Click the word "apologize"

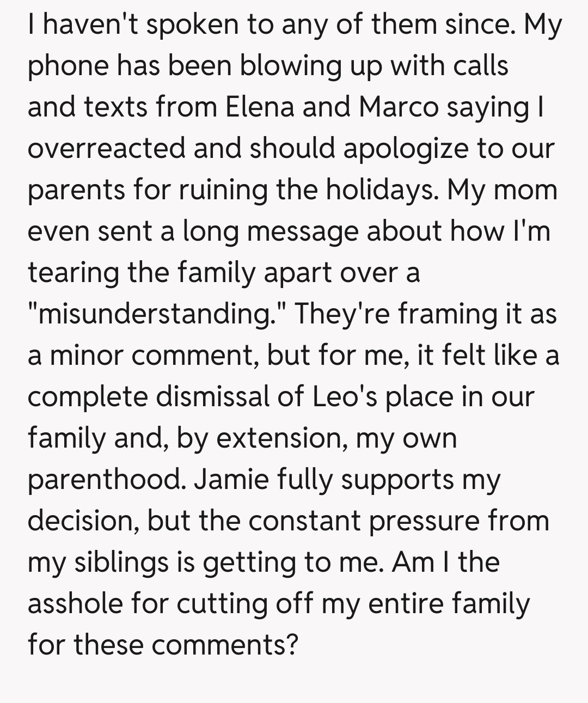405,148
